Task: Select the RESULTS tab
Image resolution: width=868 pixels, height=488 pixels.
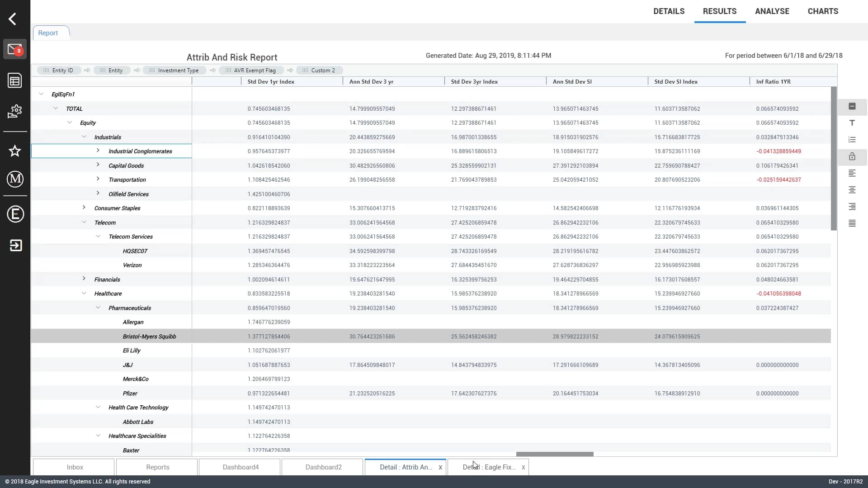Action: pos(720,11)
